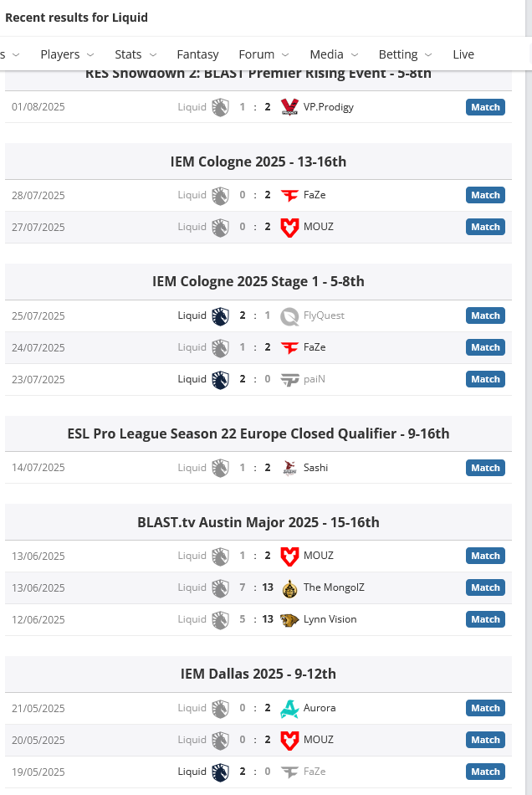
Task: Click the VP.Prodigy team logo
Action: point(289,107)
